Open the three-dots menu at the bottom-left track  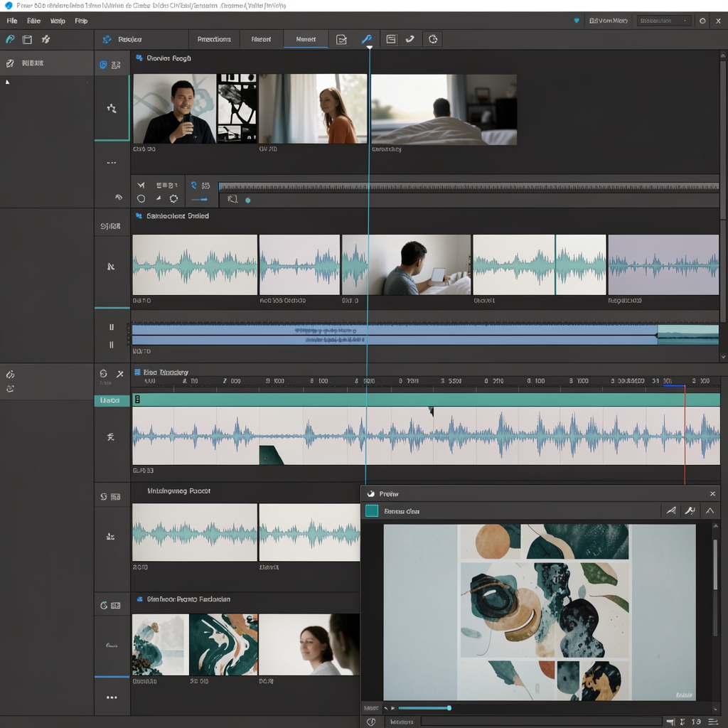pyautogui.click(x=112, y=697)
